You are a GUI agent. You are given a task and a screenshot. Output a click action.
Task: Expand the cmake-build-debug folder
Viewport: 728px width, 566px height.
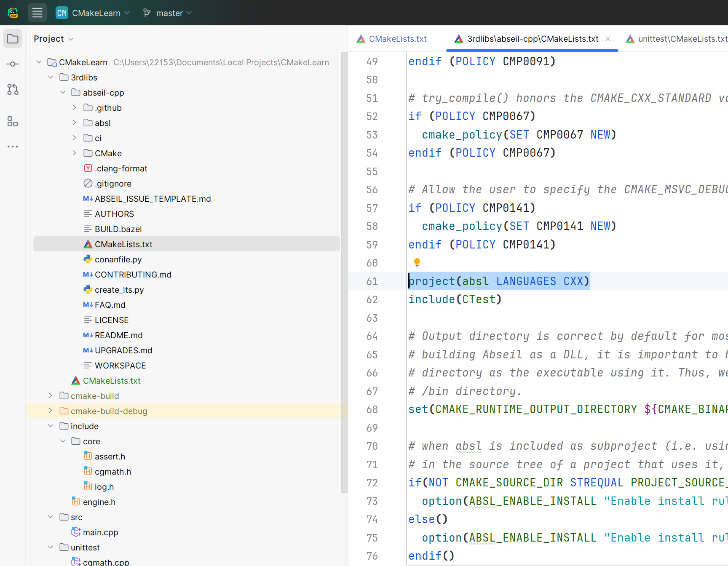[51, 411]
